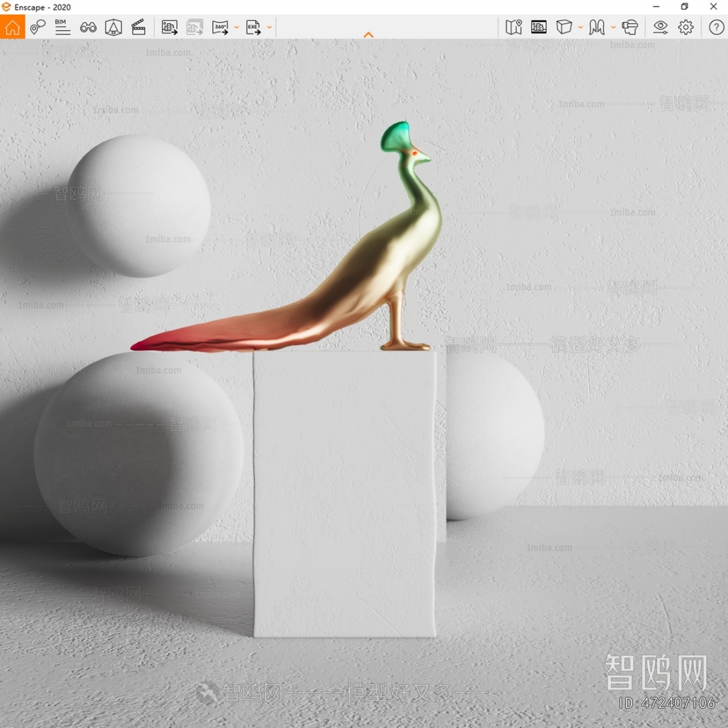Open the Asset Library window icon
This screenshot has height=728, width=728.
[x=539, y=27]
